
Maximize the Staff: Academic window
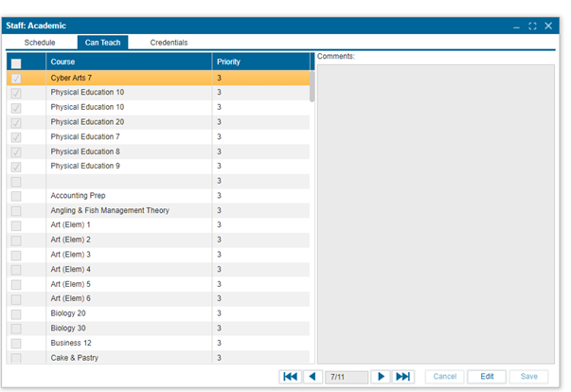(532, 26)
